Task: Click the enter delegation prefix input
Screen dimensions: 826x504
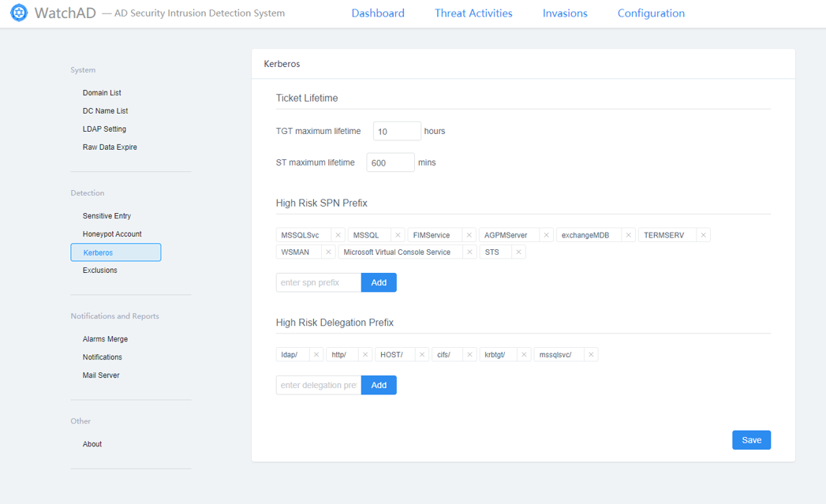Action: pyautogui.click(x=319, y=385)
